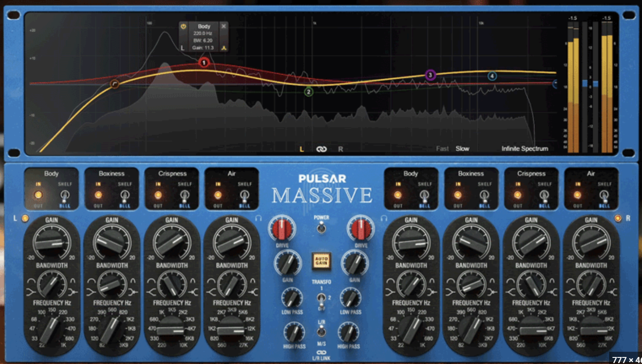This screenshot has height=364, width=642.
Task: Click left Air band Gain knob
Action: coord(231,242)
